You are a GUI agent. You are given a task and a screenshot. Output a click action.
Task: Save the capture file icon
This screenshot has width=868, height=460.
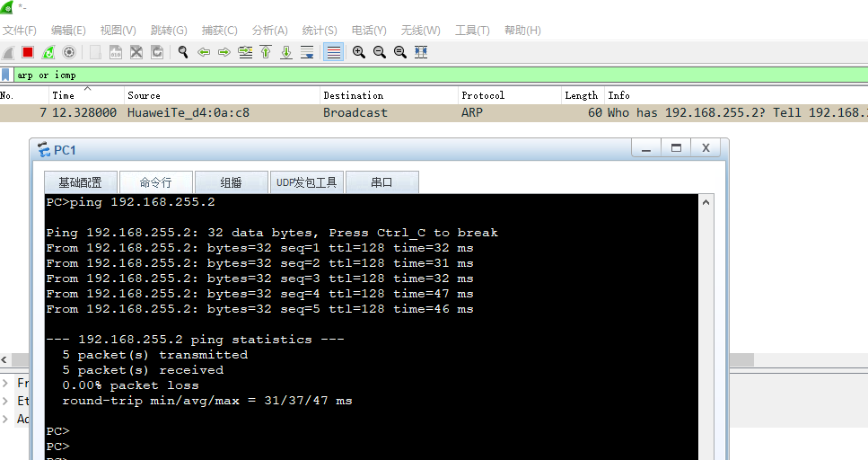(x=115, y=52)
